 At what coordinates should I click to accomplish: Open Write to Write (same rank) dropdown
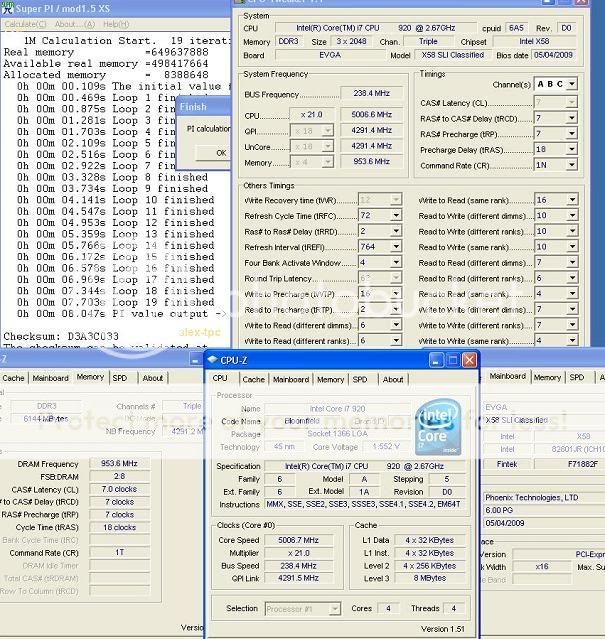pos(572,340)
